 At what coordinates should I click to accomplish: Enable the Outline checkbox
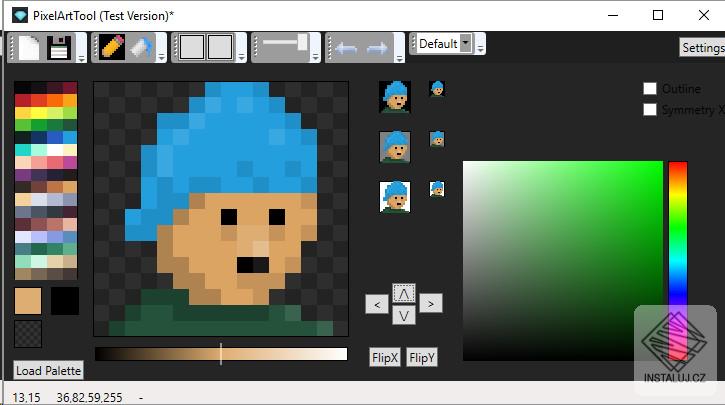[x=650, y=88]
